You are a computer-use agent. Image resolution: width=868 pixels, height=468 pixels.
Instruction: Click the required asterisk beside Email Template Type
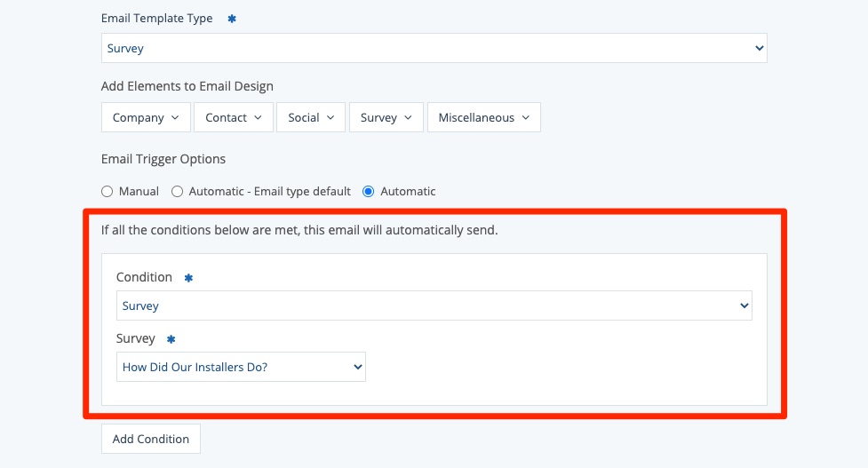232,19
